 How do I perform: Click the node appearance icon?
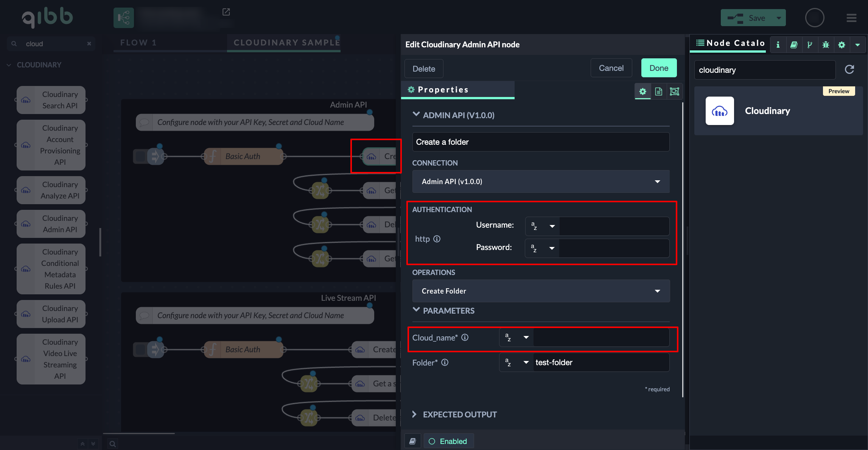(x=674, y=91)
